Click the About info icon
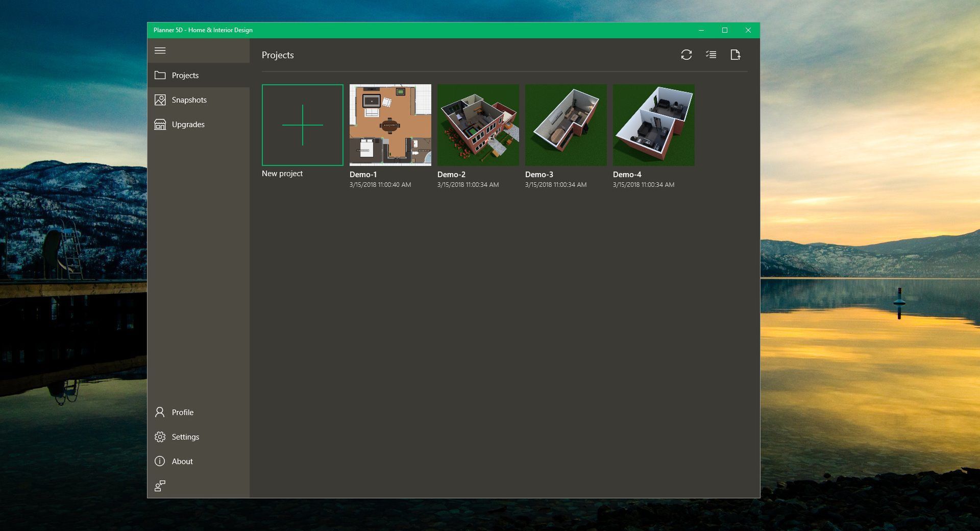Viewport: 980px width, 531px height. point(160,461)
